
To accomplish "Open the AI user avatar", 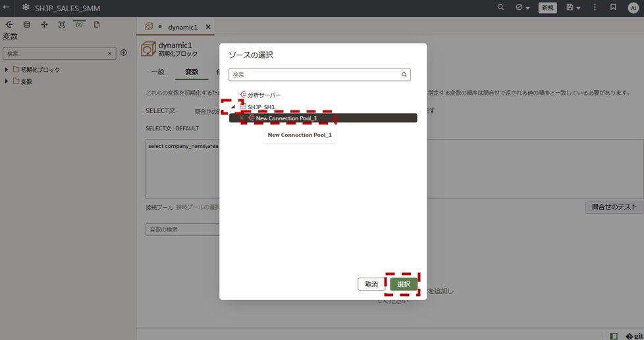I will point(633,8).
